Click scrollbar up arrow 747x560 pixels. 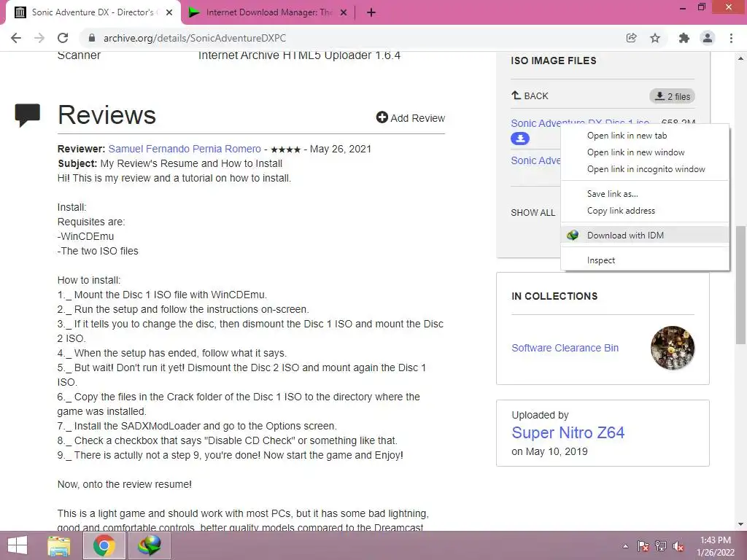(x=740, y=58)
